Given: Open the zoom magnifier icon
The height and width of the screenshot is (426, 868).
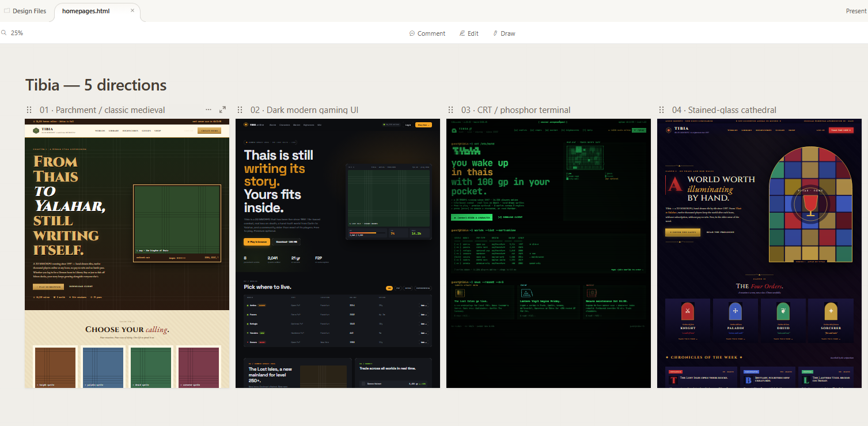Looking at the screenshot, I should (x=3, y=33).
